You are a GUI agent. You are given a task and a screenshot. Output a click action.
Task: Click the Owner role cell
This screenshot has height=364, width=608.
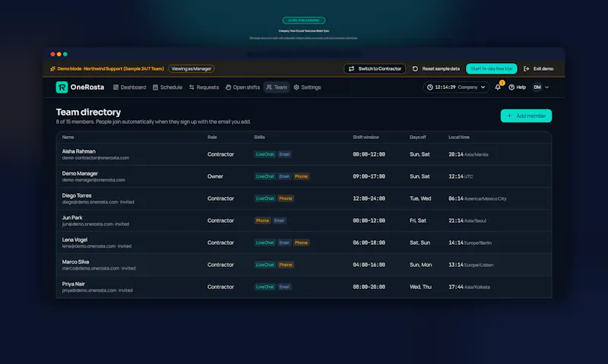coord(215,176)
